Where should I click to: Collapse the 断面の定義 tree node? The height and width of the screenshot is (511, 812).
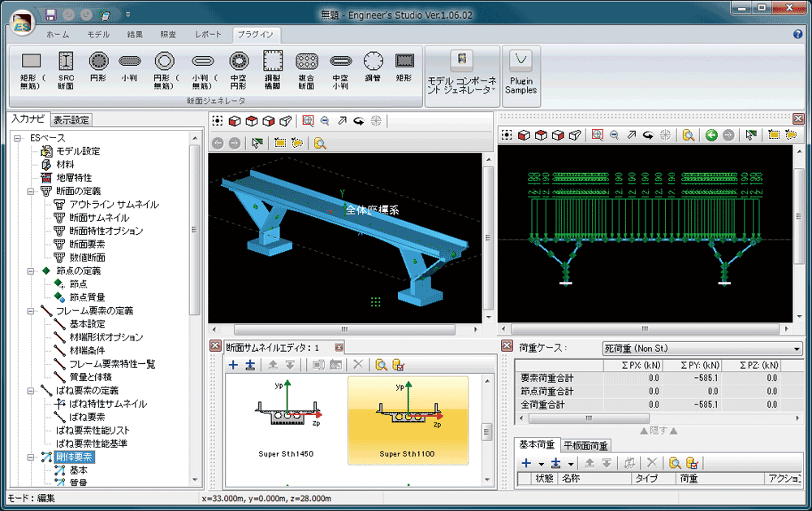point(31,191)
